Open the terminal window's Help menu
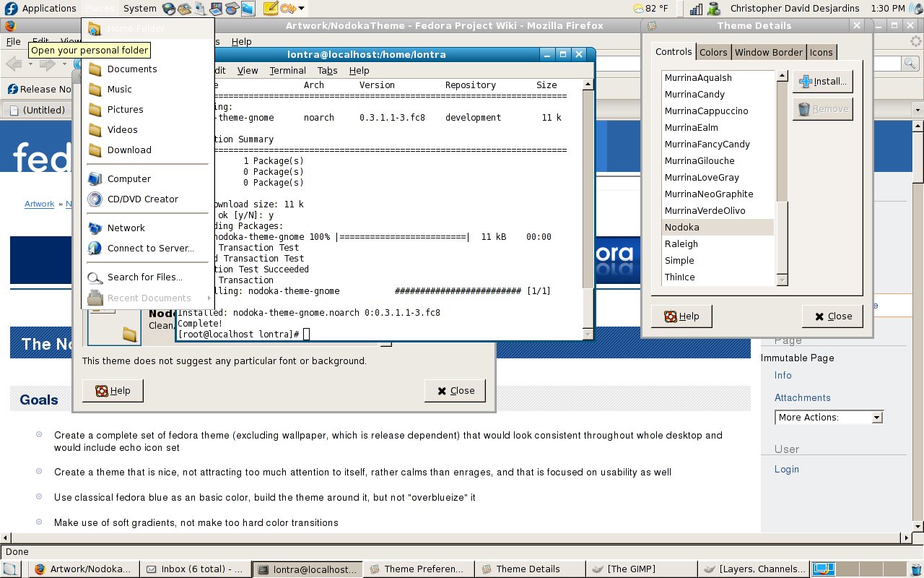 pos(359,70)
